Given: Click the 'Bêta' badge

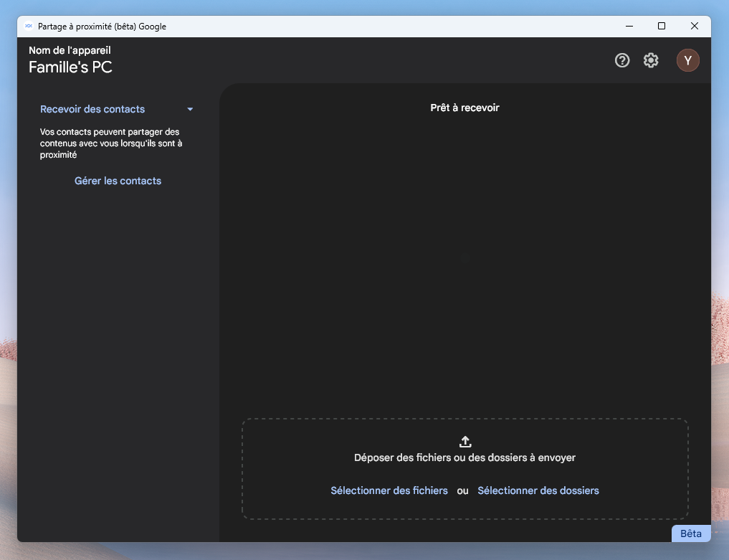Looking at the screenshot, I should (690, 533).
